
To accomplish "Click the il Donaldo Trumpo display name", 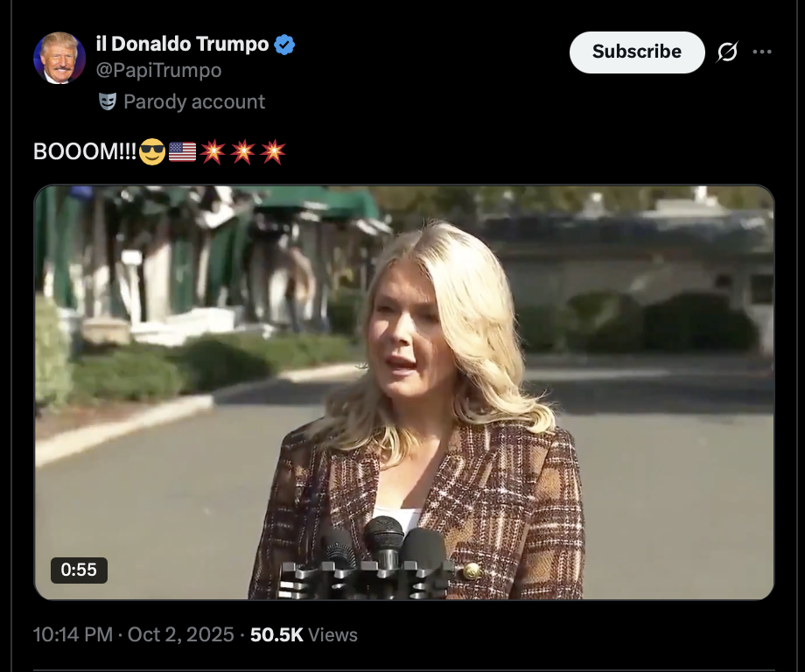I will (x=182, y=44).
